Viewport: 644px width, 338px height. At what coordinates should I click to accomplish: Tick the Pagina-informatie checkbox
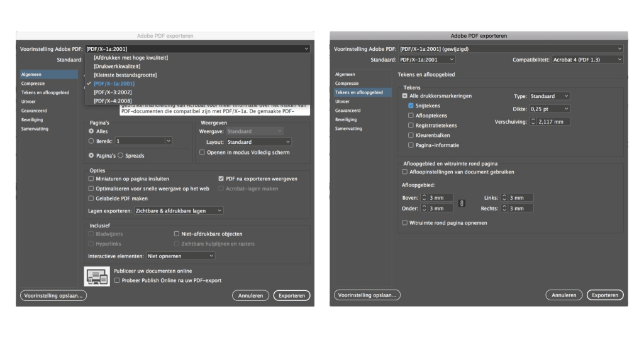tap(411, 145)
